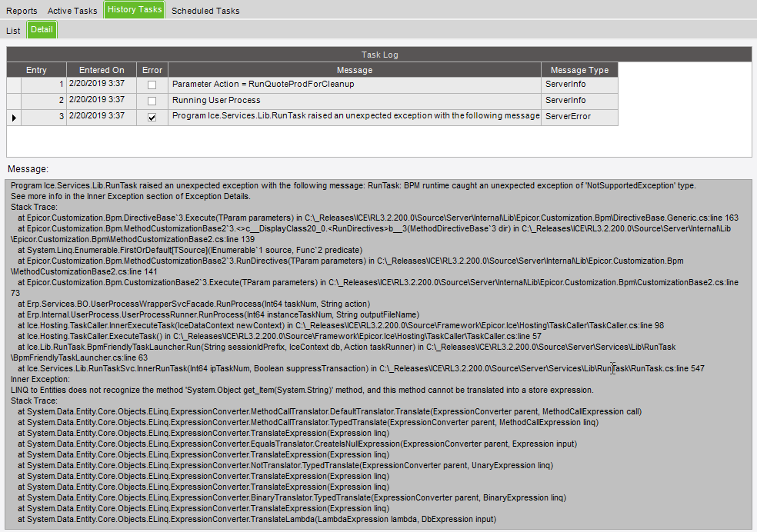The image size is (757, 532).
Task: Sort by the Entry column header
Action: point(36,70)
